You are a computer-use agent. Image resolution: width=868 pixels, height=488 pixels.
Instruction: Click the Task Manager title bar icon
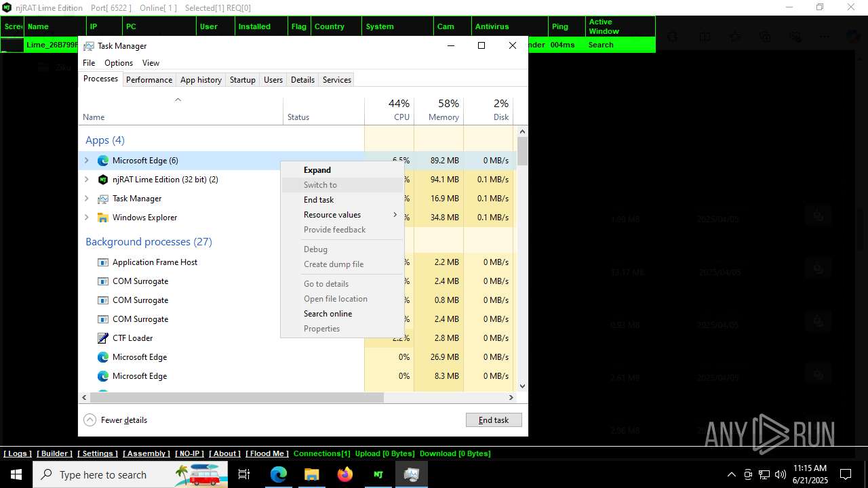89,46
